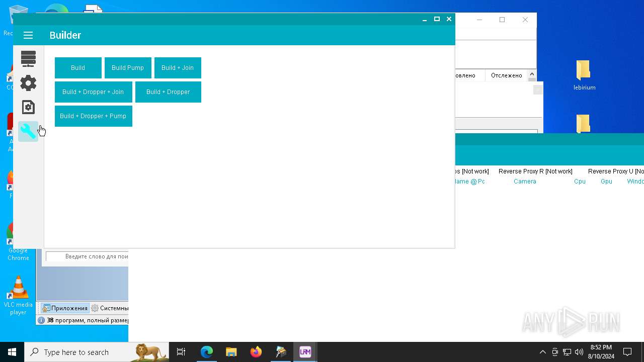Click the Cpu column header

tap(580, 182)
